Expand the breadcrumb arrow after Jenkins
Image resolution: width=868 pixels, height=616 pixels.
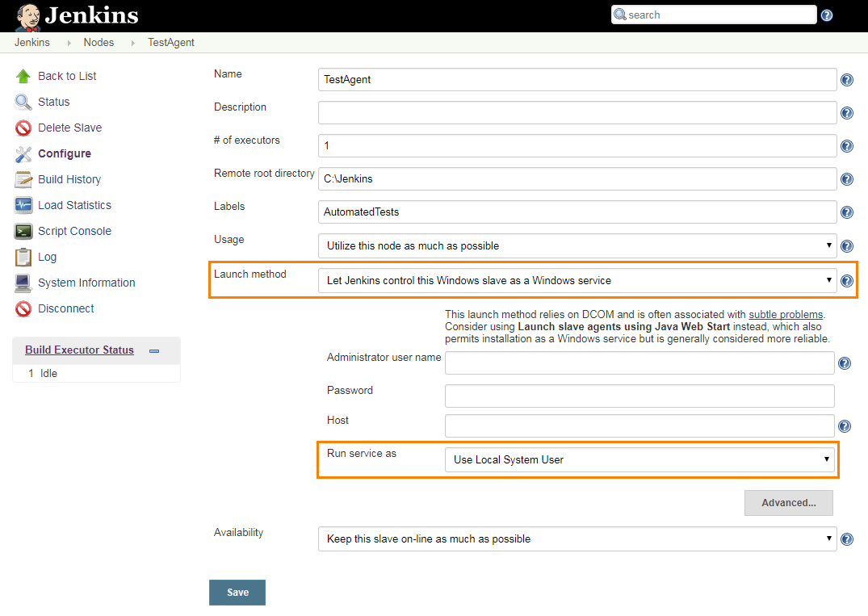pyautogui.click(x=69, y=43)
